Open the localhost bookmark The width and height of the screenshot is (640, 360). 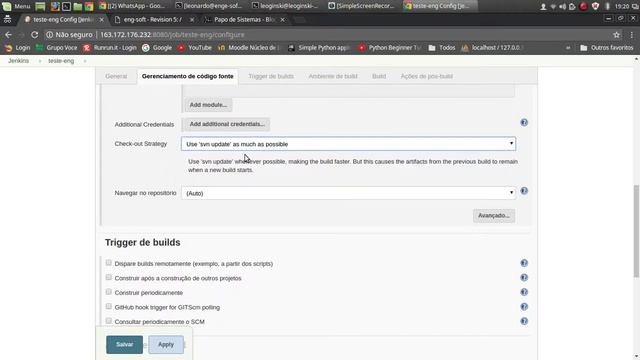tap(492, 48)
